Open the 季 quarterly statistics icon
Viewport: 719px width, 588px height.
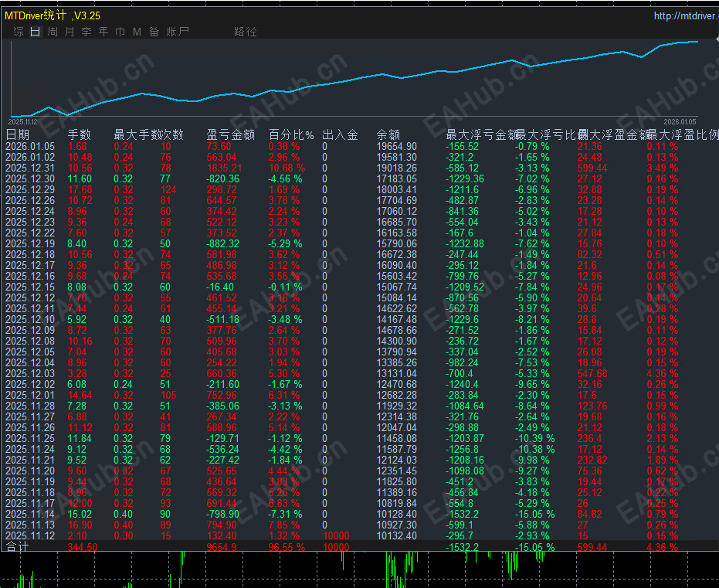click(86, 32)
